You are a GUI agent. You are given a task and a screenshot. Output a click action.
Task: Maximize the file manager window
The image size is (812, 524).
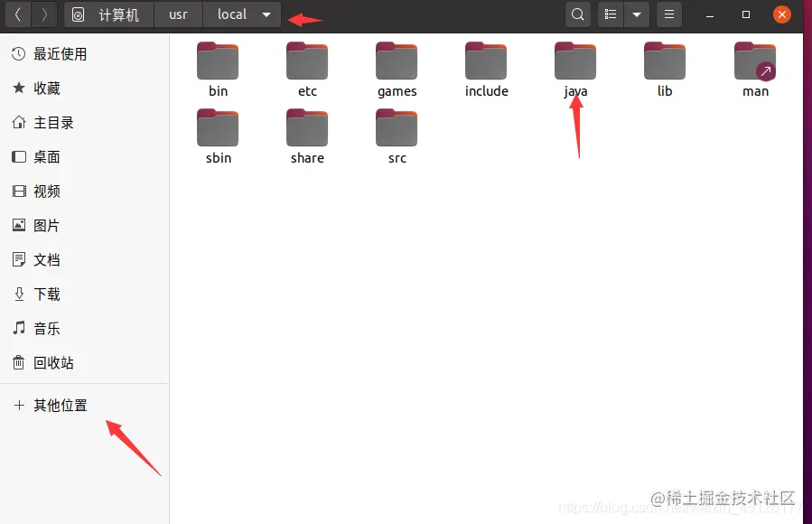(746, 14)
